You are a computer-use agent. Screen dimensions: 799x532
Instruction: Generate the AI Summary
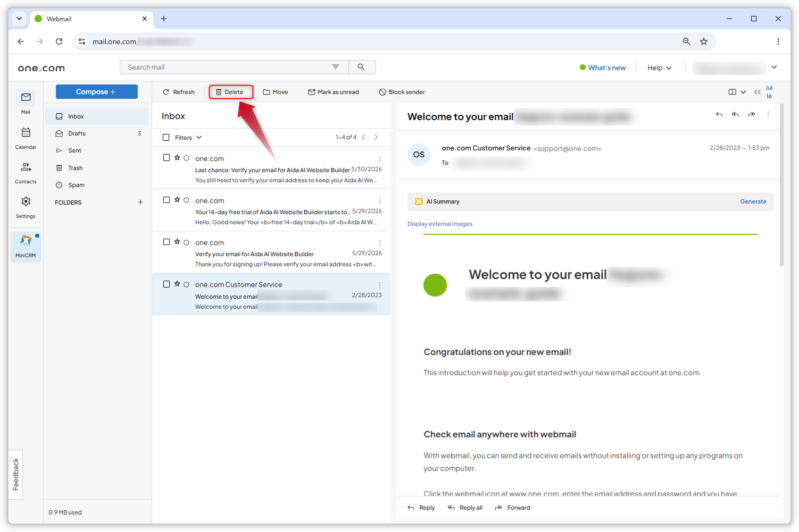(753, 201)
